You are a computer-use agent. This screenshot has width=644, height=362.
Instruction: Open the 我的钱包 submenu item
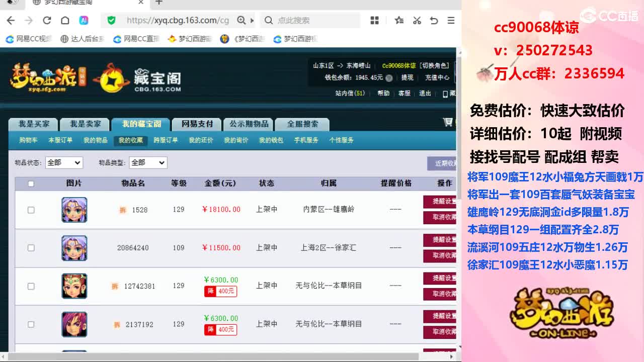pos(271,140)
